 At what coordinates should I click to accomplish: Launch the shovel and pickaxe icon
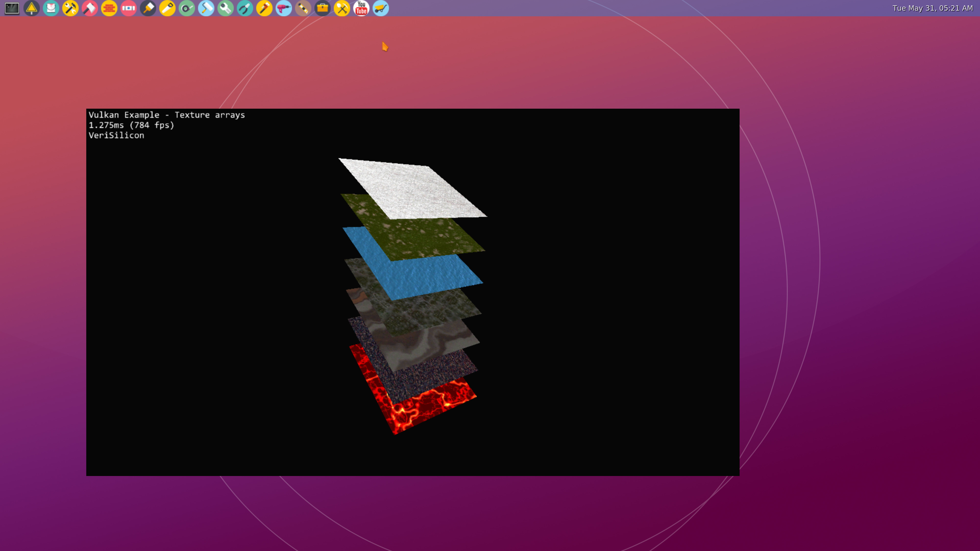(x=342, y=8)
